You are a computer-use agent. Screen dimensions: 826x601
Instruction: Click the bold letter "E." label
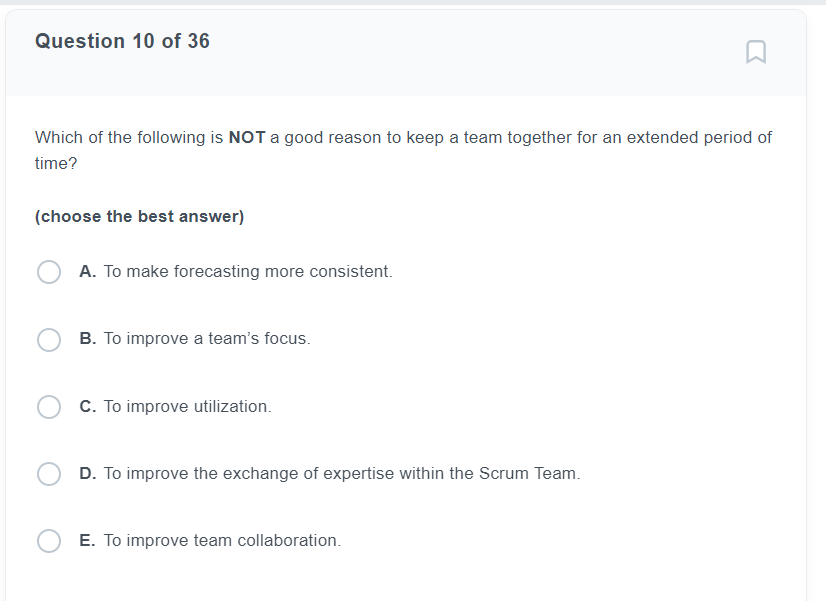pyautogui.click(x=88, y=541)
